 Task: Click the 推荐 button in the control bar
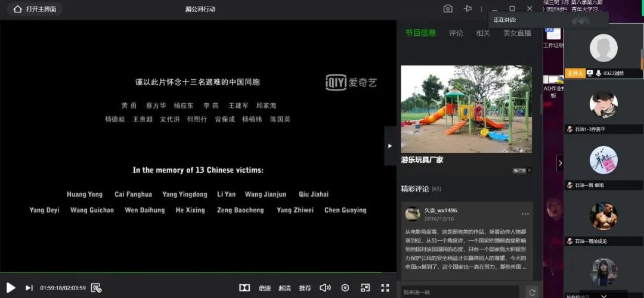pyautogui.click(x=305, y=288)
